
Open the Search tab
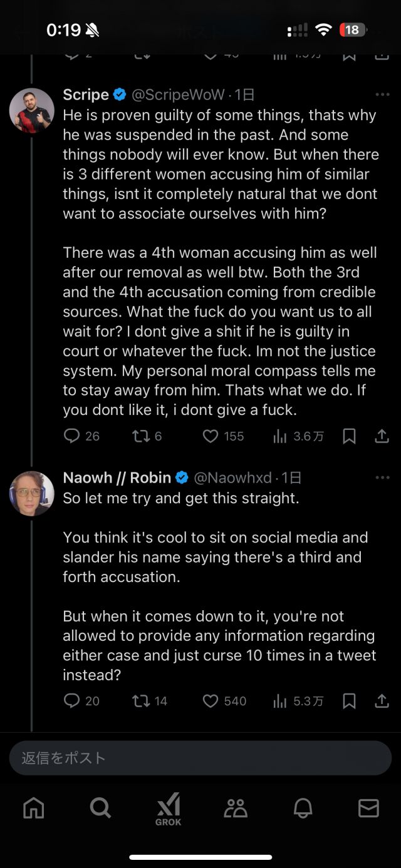(100, 809)
